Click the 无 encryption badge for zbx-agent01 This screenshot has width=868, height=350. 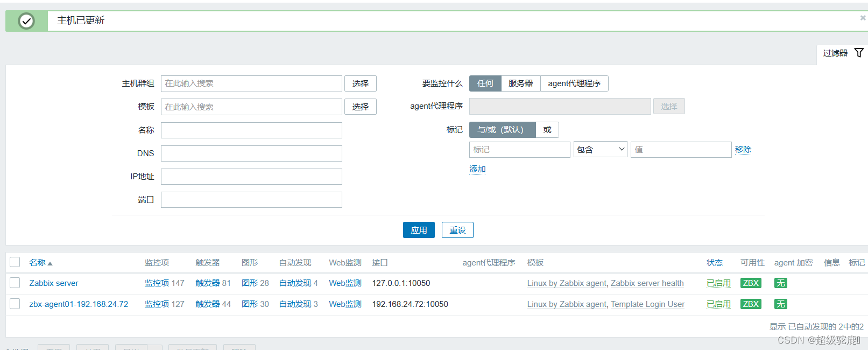pos(781,304)
